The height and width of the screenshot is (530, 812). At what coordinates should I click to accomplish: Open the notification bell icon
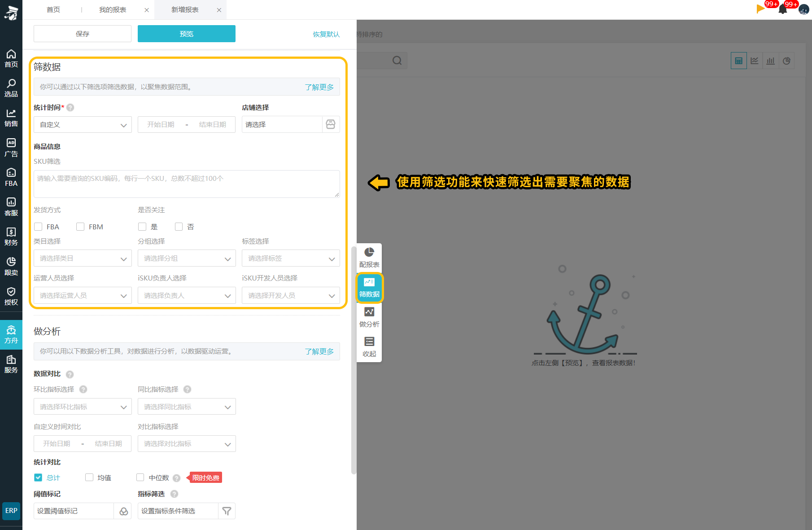(783, 9)
